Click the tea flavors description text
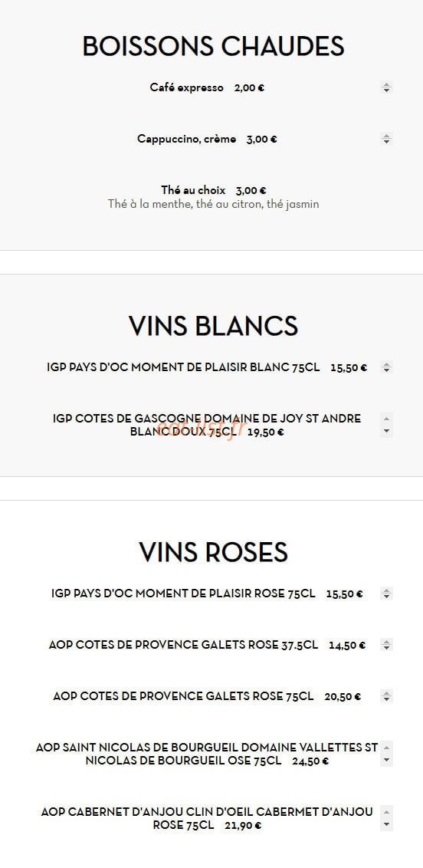 [214, 204]
